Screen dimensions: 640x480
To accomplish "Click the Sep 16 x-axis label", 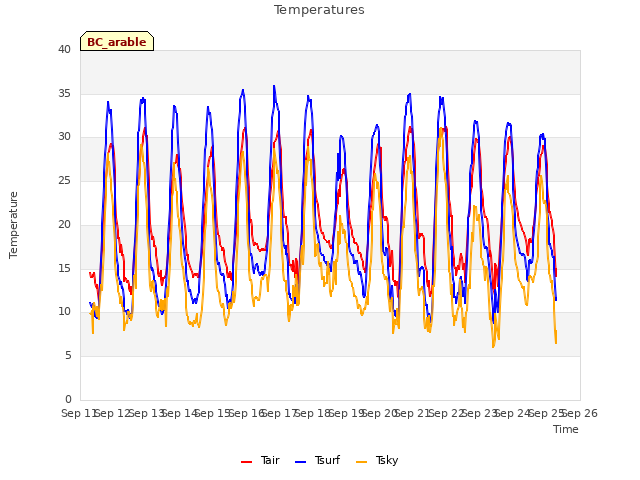I will pos(247,413).
